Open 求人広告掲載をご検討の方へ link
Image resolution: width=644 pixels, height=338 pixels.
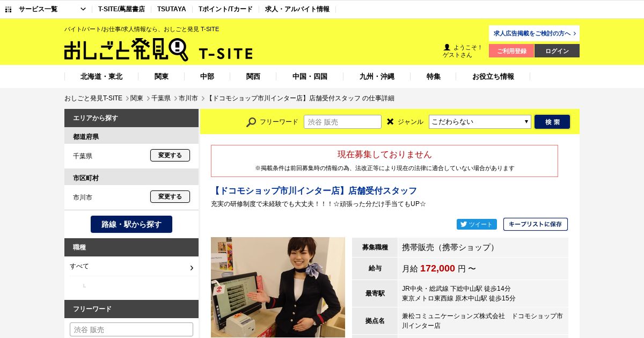tap(534, 33)
